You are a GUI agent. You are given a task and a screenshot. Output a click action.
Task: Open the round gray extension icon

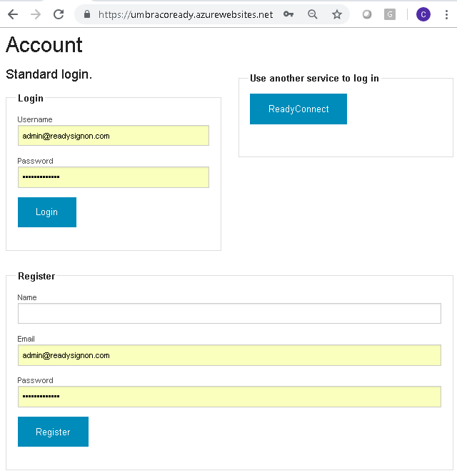[x=367, y=14]
